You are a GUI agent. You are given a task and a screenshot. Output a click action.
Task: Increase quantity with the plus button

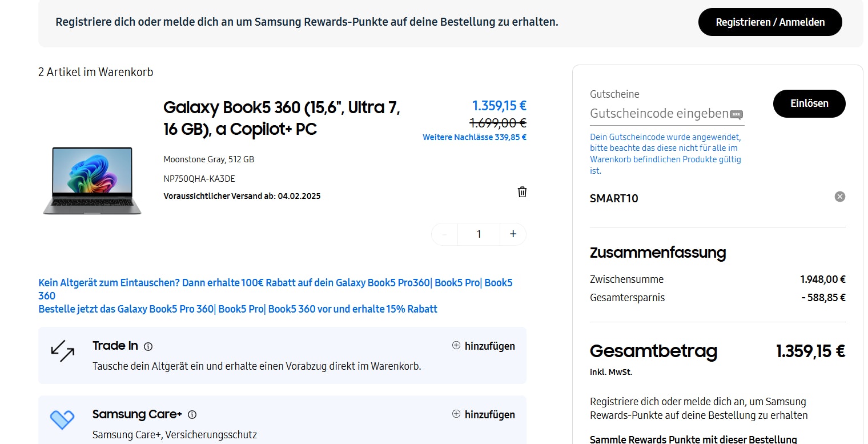point(513,234)
